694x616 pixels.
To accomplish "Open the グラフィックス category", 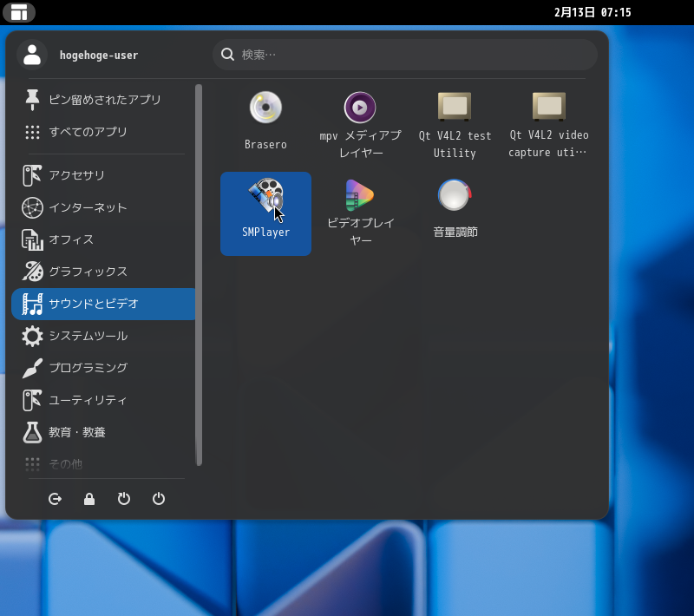I will click(102, 272).
